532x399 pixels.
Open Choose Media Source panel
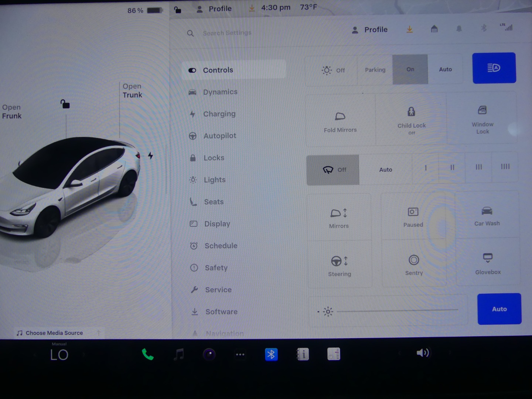54,333
